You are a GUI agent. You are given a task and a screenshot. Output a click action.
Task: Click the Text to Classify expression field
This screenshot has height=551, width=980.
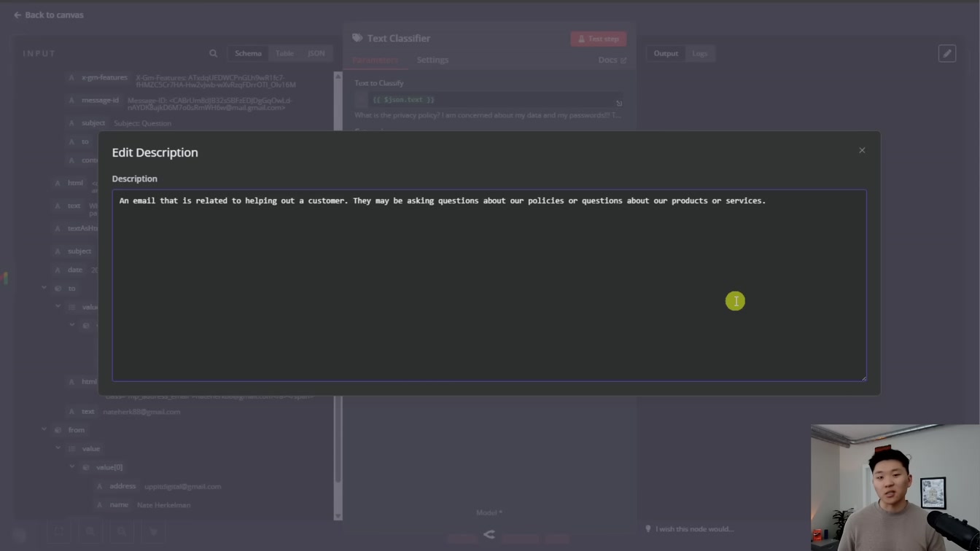coord(489,100)
